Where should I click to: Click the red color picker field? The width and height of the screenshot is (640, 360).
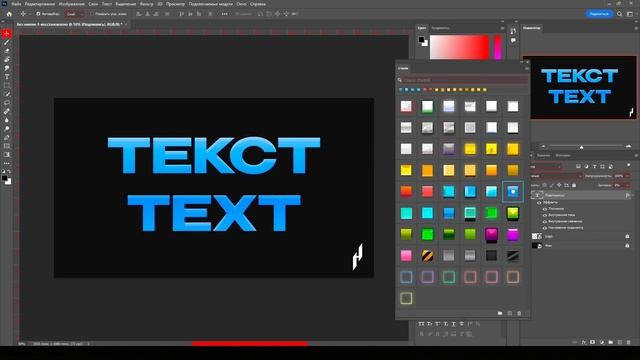coord(459,47)
